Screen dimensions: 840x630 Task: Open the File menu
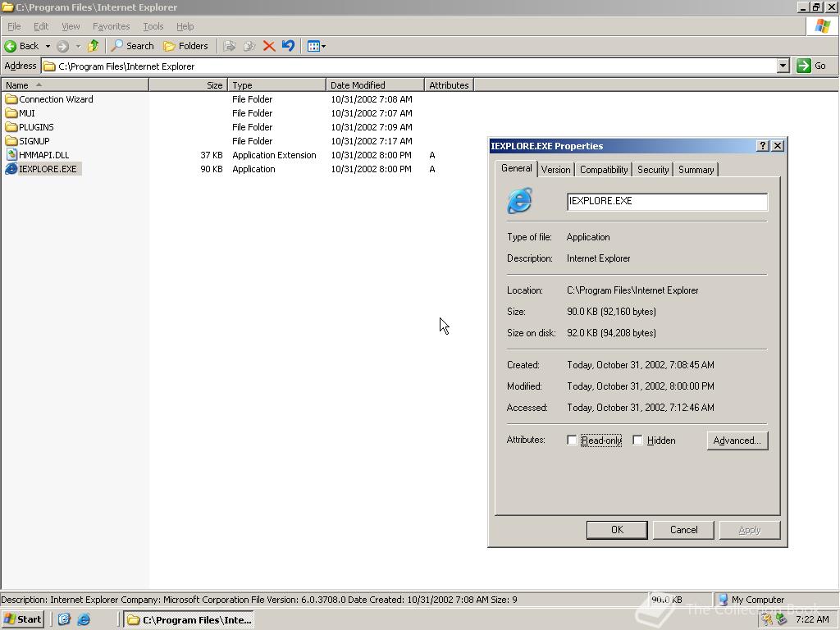[x=14, y=26]
